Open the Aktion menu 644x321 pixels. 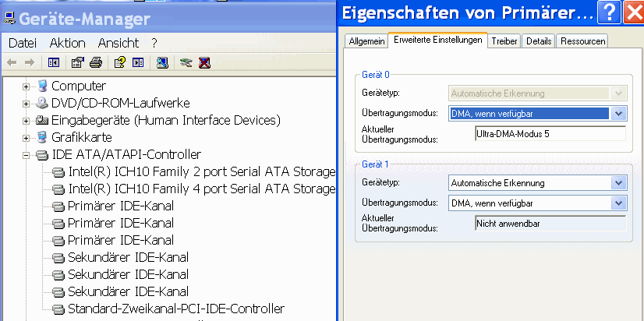(x=67, y=43)
